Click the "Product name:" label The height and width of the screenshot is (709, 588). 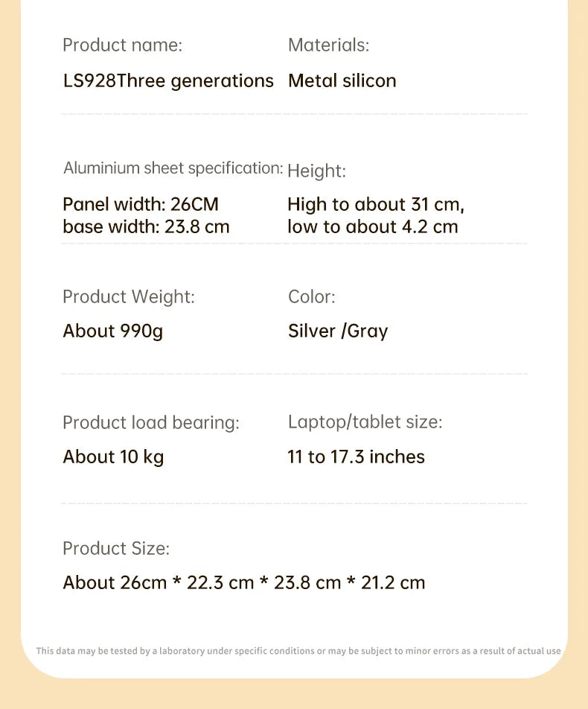(122, 45)
